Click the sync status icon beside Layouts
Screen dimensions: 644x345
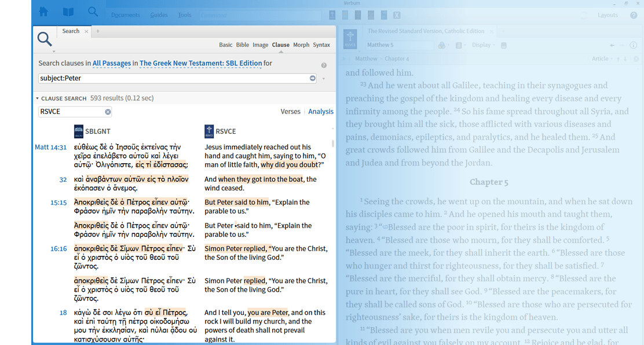[x=584, y=15]
